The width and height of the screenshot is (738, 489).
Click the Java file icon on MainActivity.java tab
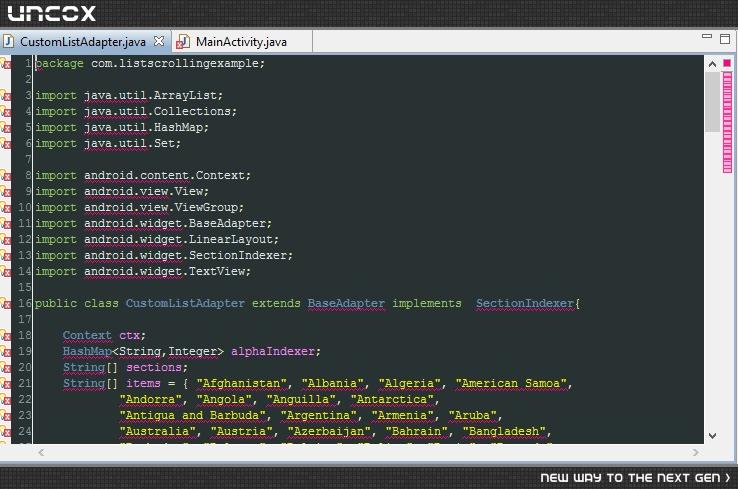[x=183, y=42]
